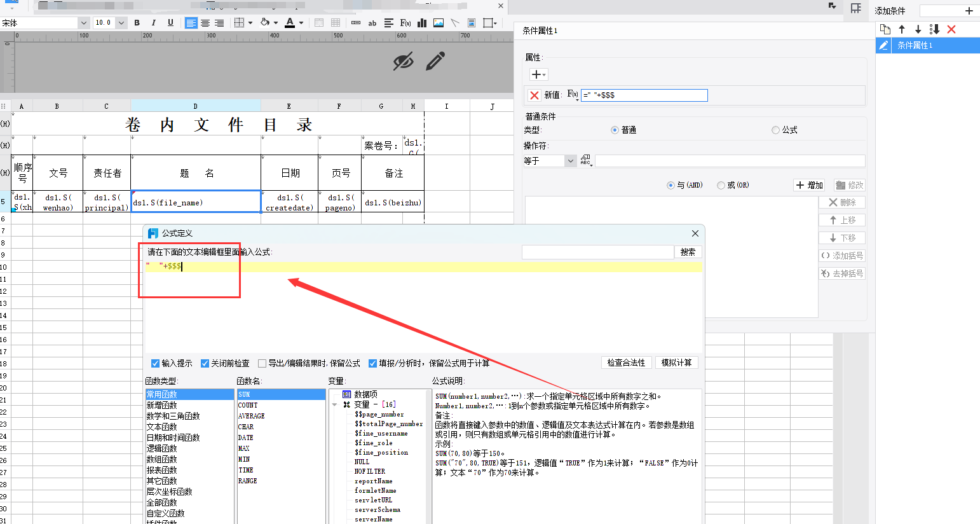This screenshot has height=524, width=980.
Task: Move condition up with arrow icon
Action: point(902,29)
